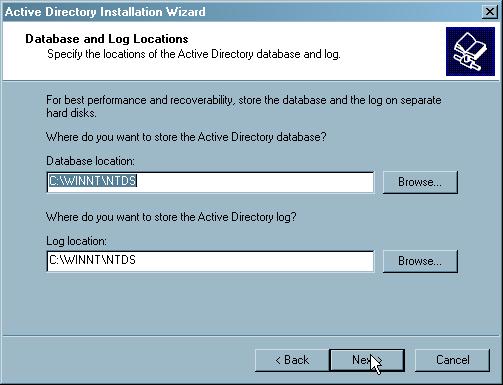
Task: Click the Active Directory database storage question
Action: pyautogui.click(x=186, y=137)
